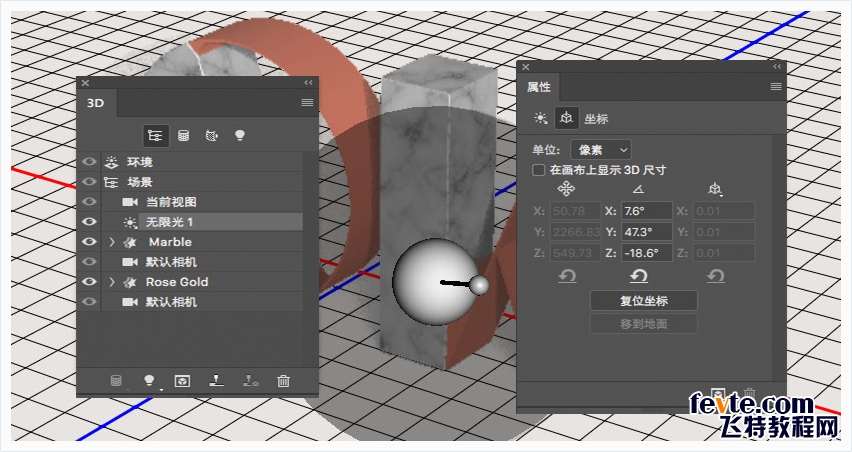Add new light from 3D panel bottom
852x452 pixels.
click(x=149, y=381)
